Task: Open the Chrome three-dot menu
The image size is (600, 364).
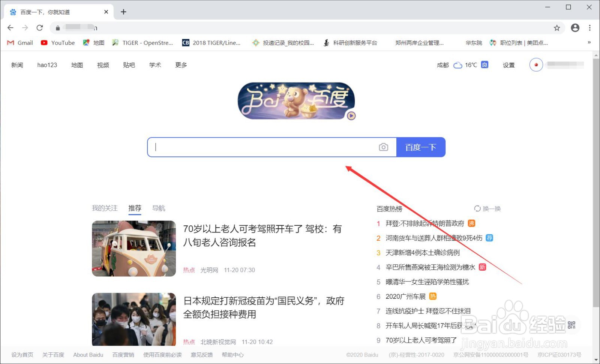Action: click(590, 28)
